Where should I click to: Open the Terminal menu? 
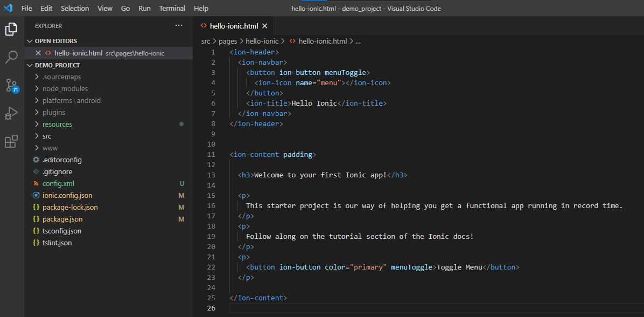172,8
